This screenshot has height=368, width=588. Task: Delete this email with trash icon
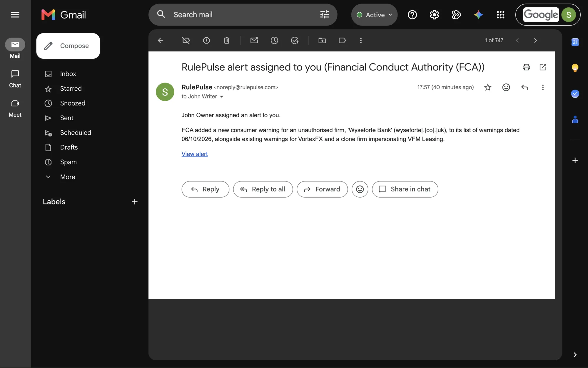(x=226, y=41)
